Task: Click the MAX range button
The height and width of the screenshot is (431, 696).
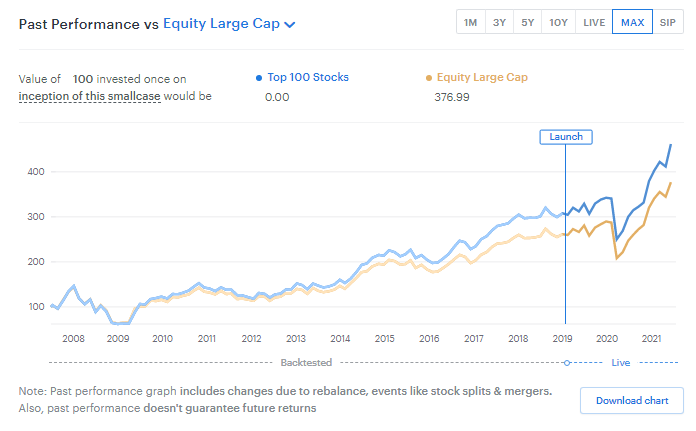Action: 632,23
